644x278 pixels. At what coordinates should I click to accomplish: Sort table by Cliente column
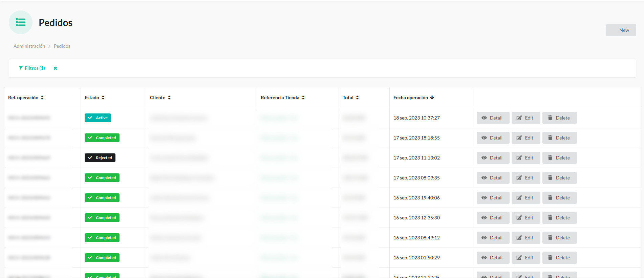(169, 98)
